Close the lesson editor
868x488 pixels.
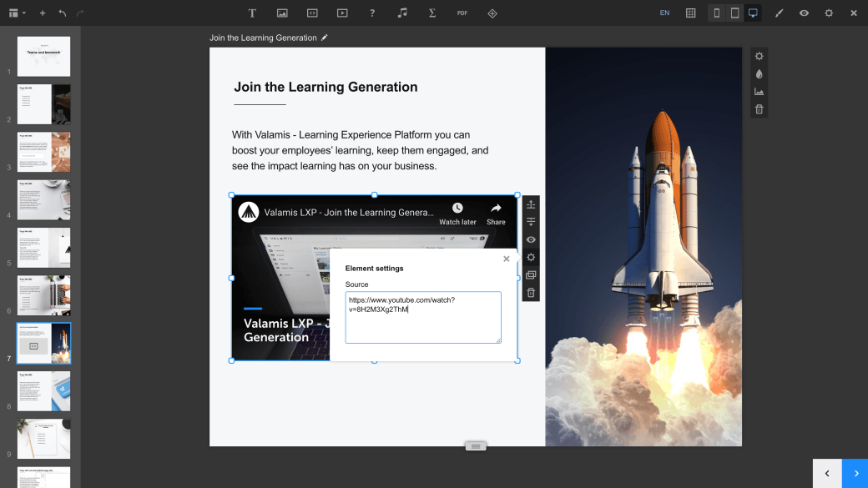point(854,13)
